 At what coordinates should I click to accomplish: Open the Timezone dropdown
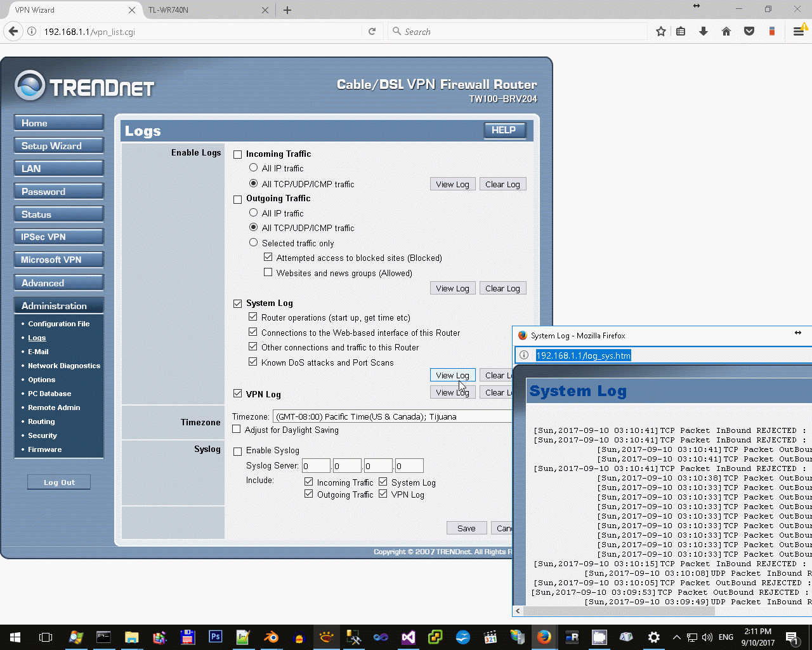(x=392, y=416)
